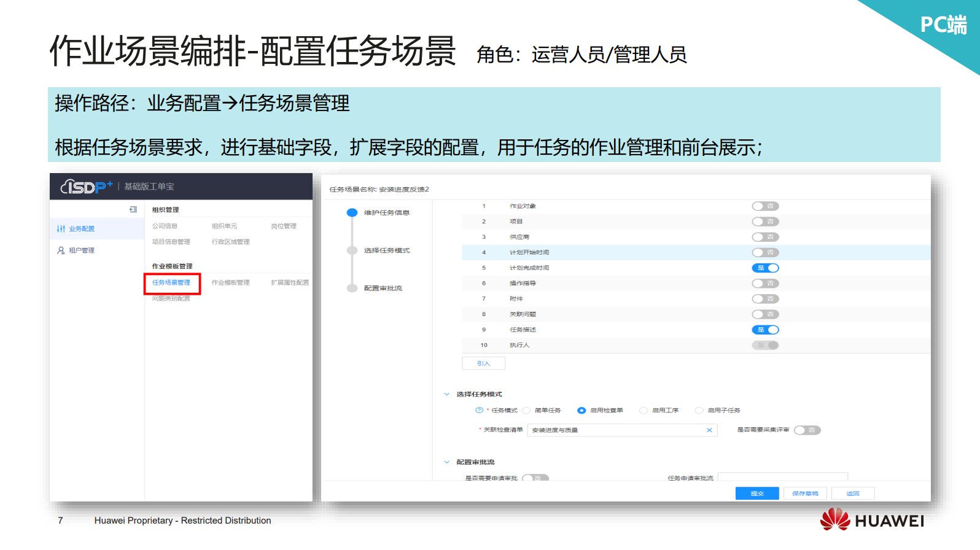Click the 维护任务信息 step dot
The image size is (980, 550).
coord(352,212)
